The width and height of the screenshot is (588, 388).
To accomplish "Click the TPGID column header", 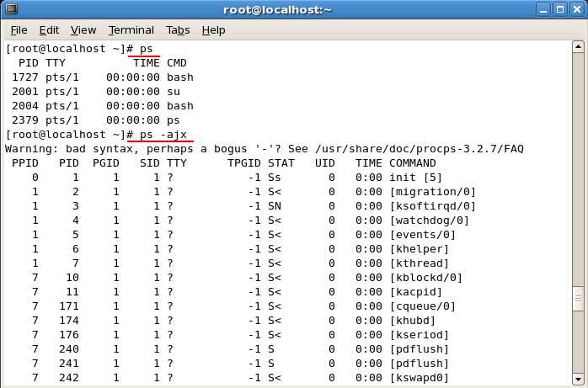I will coord(244,163).
